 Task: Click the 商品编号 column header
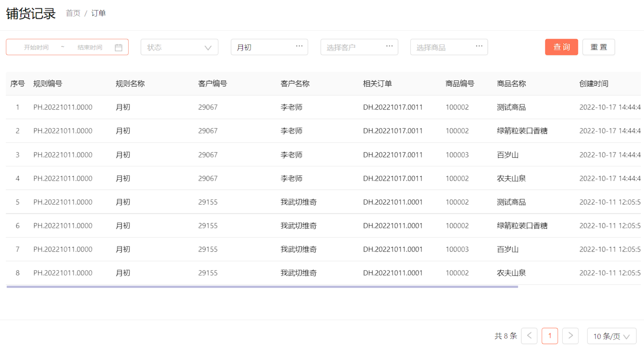pos(460,84)
